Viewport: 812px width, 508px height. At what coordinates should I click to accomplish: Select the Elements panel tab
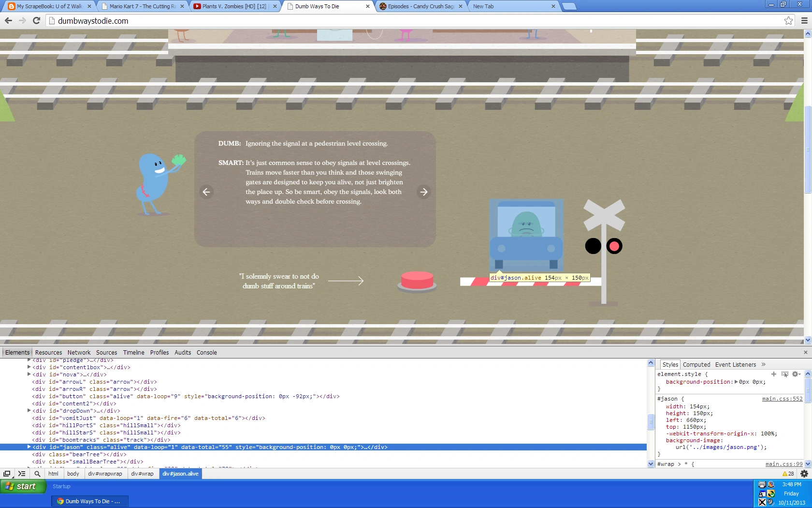(x=17, y=352)
